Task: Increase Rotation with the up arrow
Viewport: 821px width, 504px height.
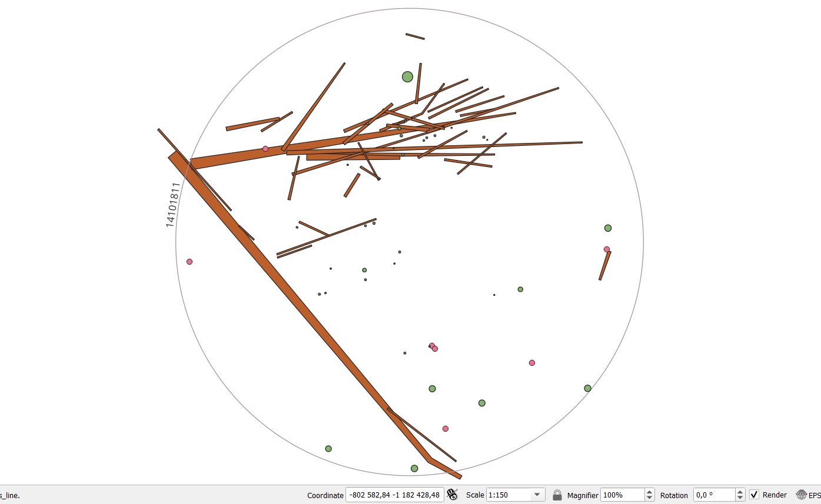Action: (x=740, y=492)
